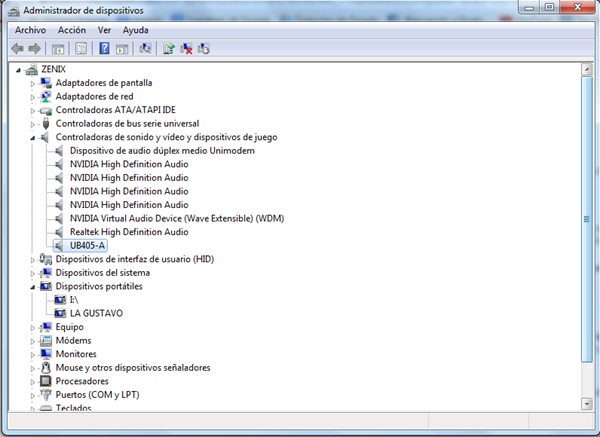Open the Properties toolbar icon

pyautogui.click(x=81, y=49)
